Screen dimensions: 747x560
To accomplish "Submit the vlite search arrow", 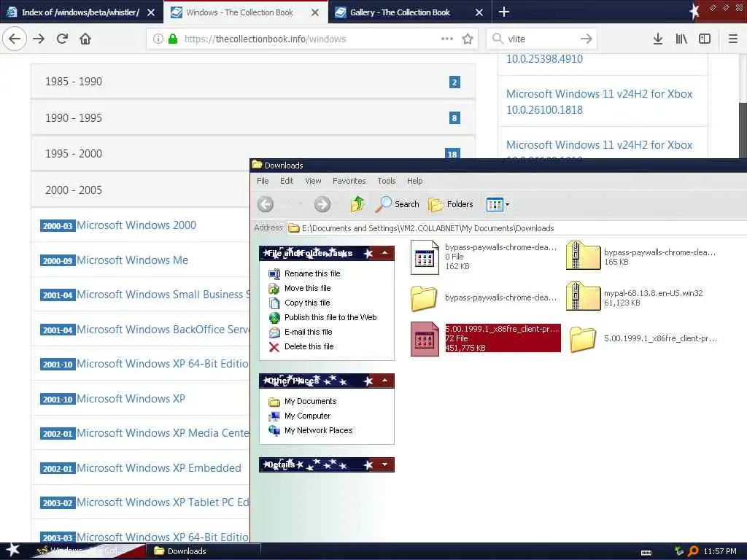I will tap(587, 39).
